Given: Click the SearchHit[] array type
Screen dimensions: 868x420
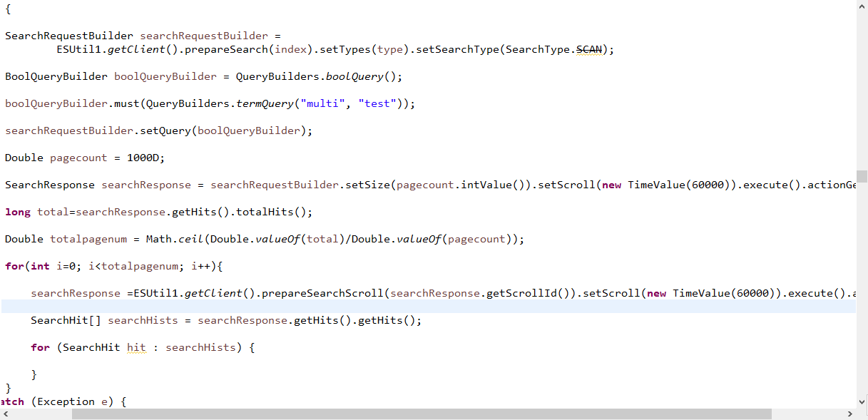Looking at the screenshot, I should tap(66, 320).
